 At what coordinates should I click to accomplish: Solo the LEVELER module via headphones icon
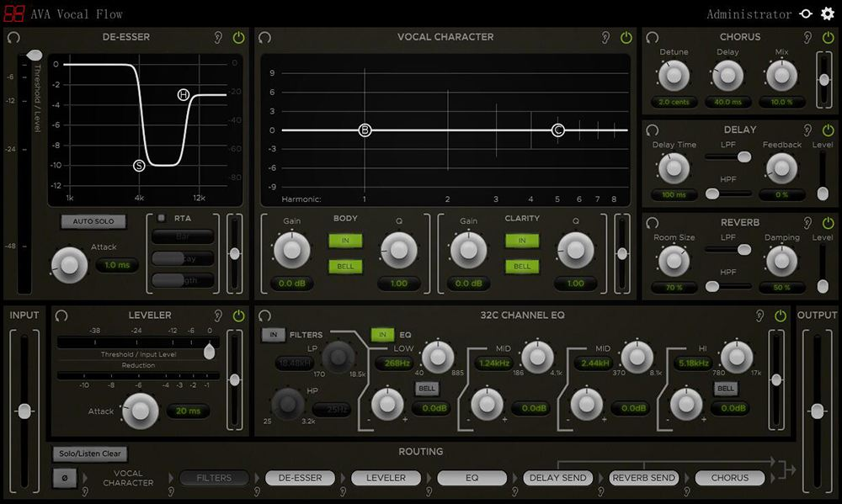(61, 316)
